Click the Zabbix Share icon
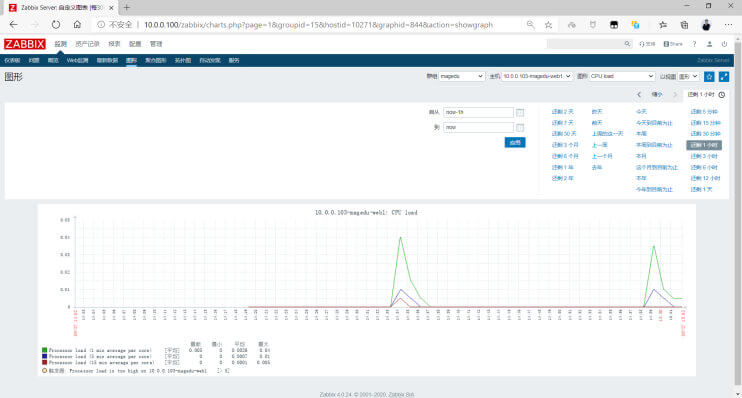This screenshot has height=398, width=742. (673, 44)
